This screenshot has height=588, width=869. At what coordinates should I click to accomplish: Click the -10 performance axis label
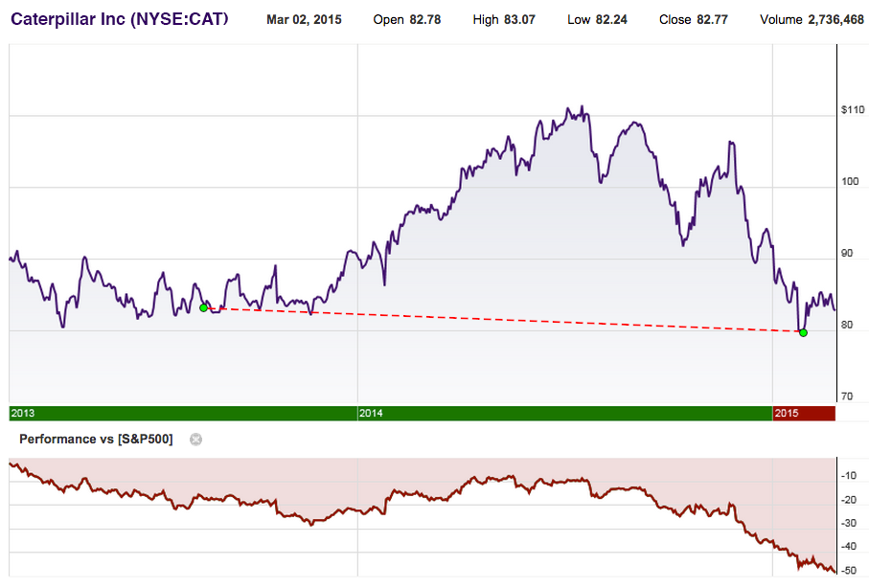[849, 476]
